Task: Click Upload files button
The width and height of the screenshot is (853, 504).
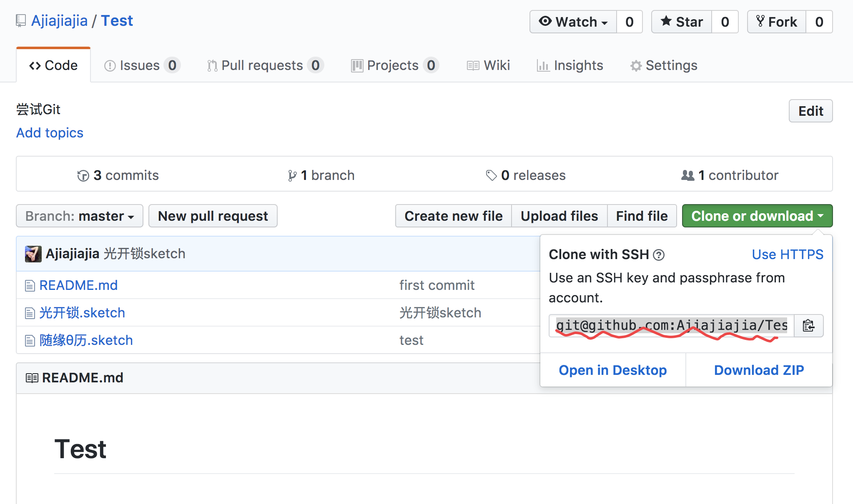Action: (x=559, y=216)
